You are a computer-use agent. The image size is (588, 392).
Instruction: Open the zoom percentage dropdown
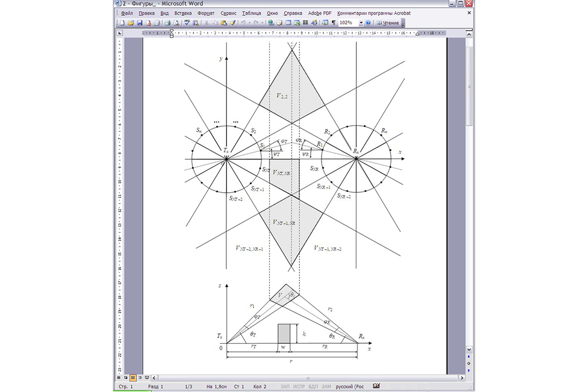[x=361, y=23]
